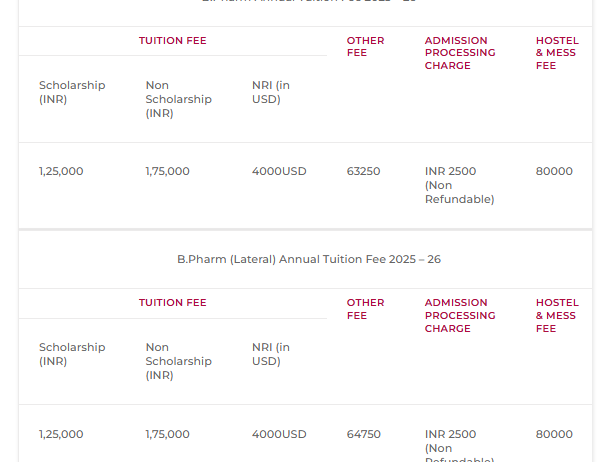
Task: Select ADMISSION PROCESSING CHARGE header in upper table
Action: tap(460, 53)
